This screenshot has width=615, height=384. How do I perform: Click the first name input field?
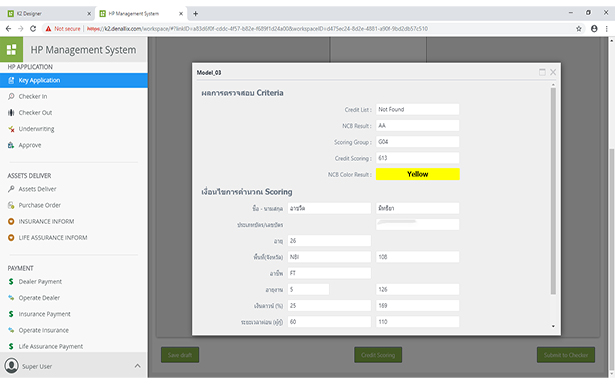point(329,208)
